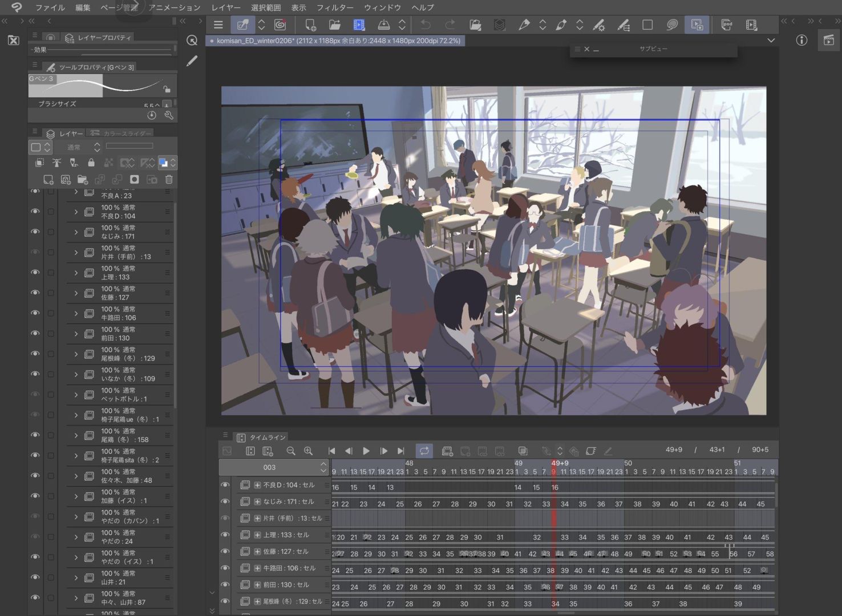Click the export PSD icon in command bar
The image size is (842, 616).
(726, 25)
